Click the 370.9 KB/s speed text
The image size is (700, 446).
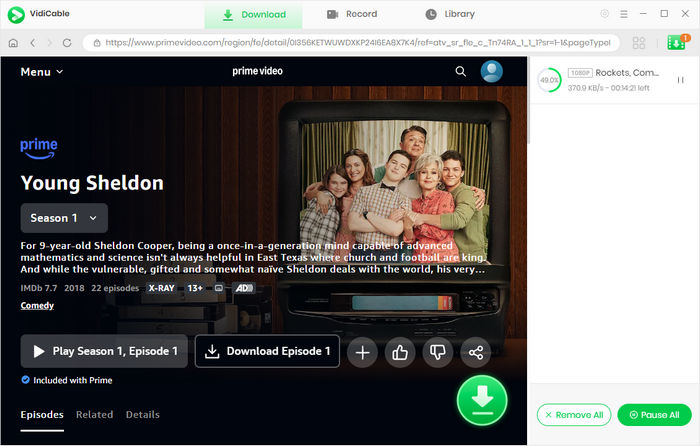tap(583, 88)
